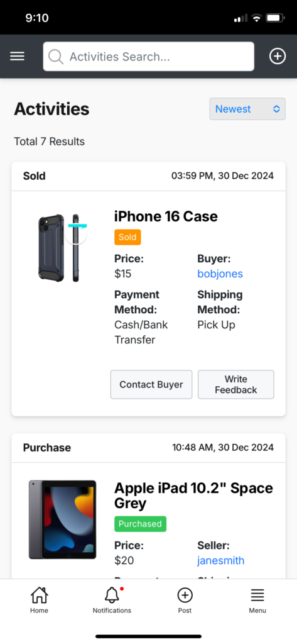Screen dimensions: 297x644
Task: Open Apple iPad 10.2" Space Grey title
Action: click(x=193, y=496)
